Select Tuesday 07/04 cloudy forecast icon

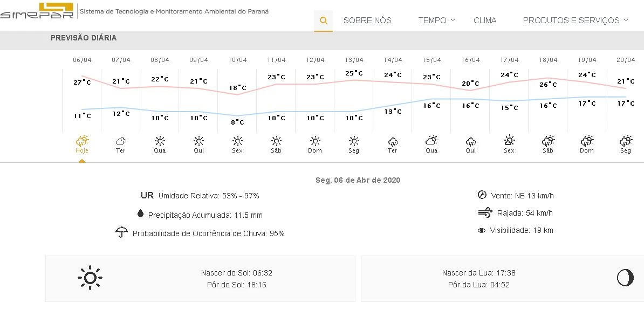121,141
